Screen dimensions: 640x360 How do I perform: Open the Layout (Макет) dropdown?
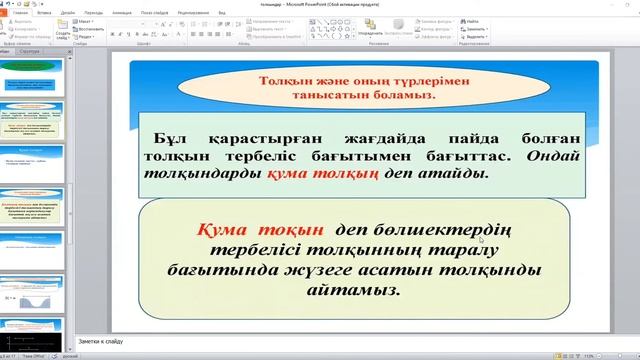pyautogui.click(x=83, y=21)
